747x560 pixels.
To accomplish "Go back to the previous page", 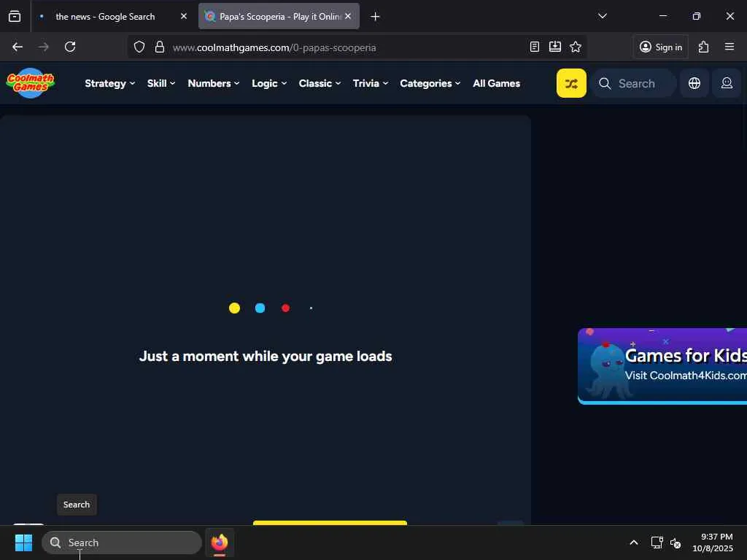I will pos(18,47).
